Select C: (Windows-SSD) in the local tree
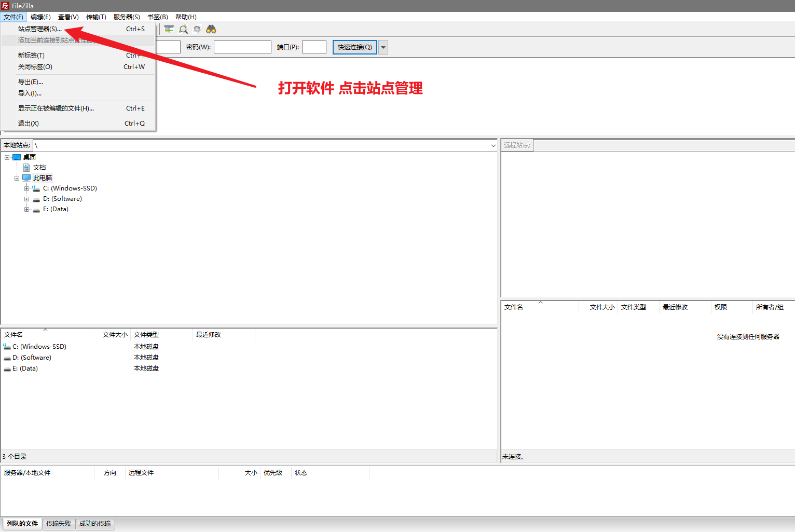 click(70, 188)
